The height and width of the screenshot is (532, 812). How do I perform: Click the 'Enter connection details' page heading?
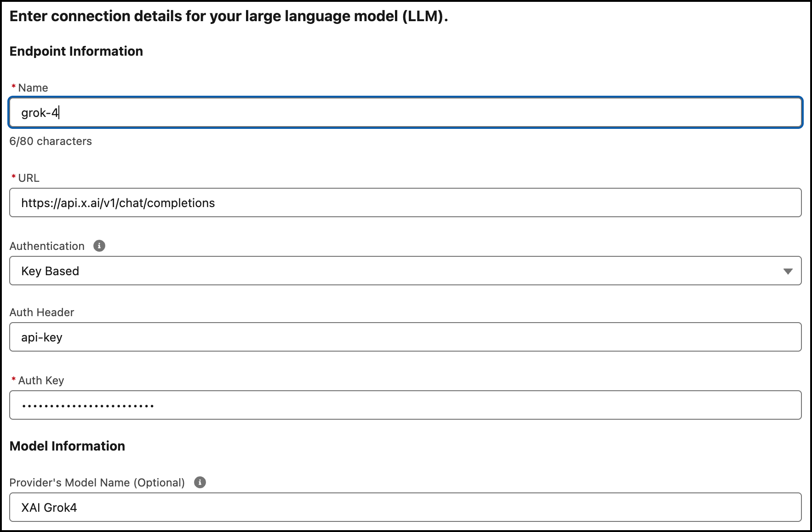coord(229,17)
